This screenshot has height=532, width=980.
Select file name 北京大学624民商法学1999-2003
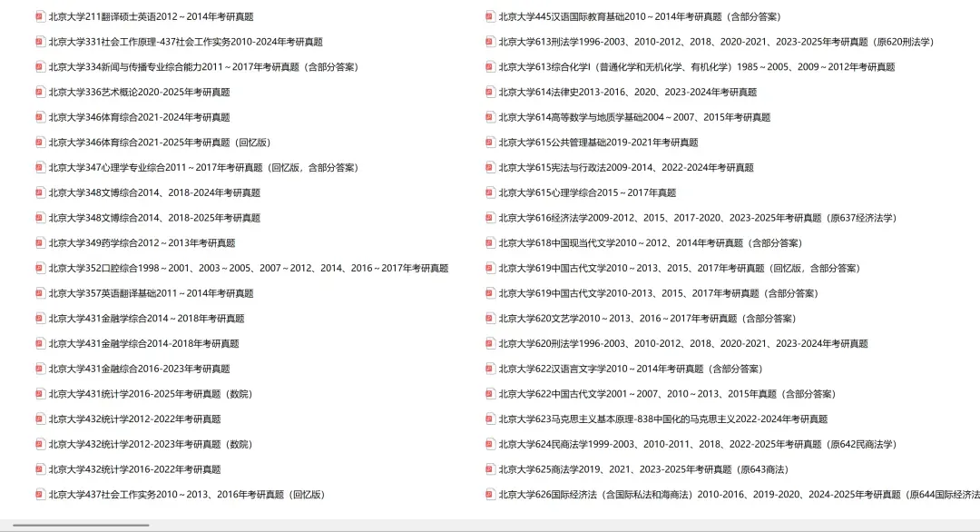point(698,444)
